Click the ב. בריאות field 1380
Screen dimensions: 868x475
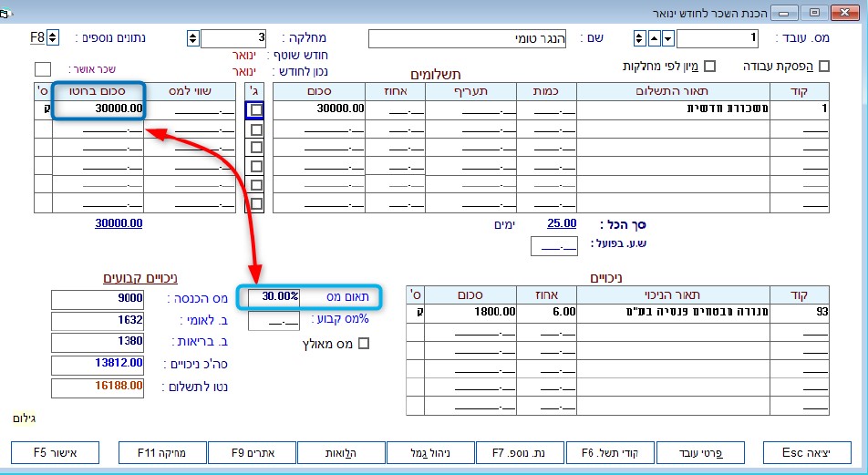coord(98,342)
